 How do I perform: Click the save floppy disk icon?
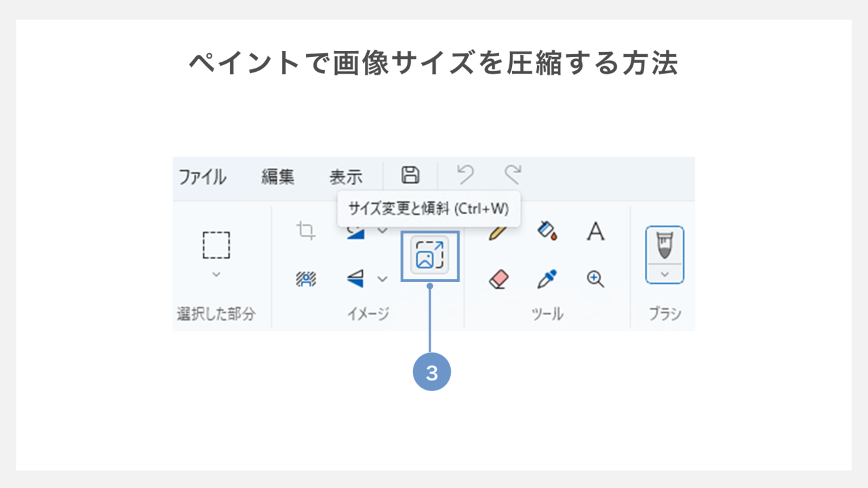(x=410, y=175)
